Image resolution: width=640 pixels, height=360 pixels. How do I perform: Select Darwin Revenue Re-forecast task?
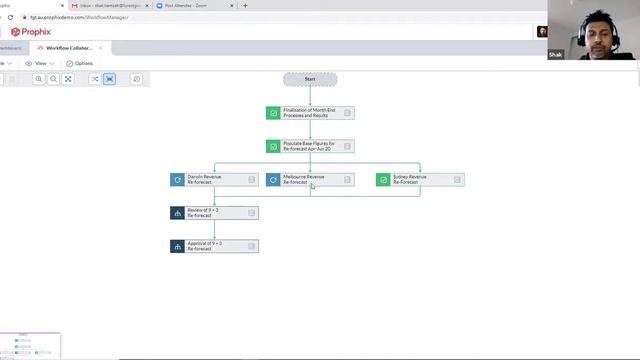214,180
